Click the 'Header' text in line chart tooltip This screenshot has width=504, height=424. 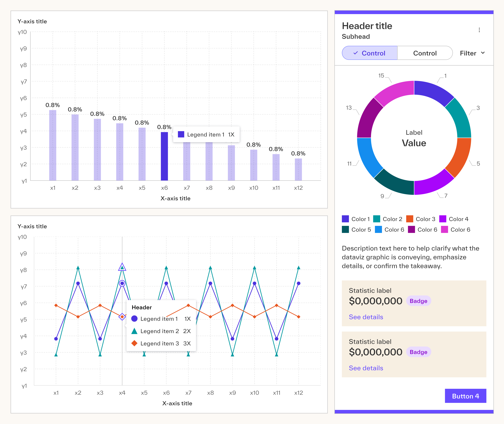(142, 307)
